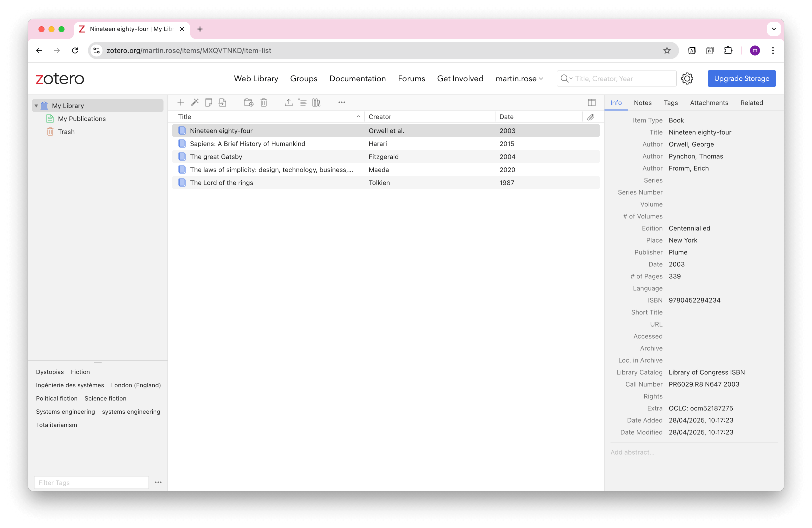
Task: Open the martin.rose account dropdown
Action: coord(519,78)
